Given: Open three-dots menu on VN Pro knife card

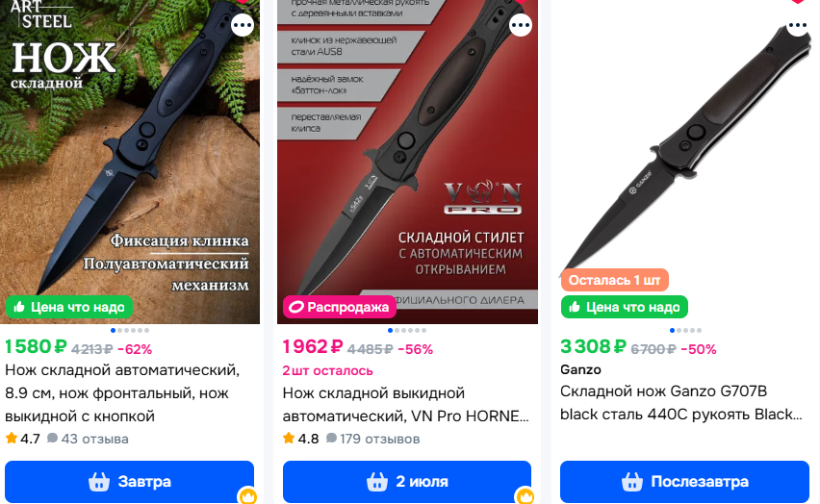Looking at the screenshot, I should [521, 25].
